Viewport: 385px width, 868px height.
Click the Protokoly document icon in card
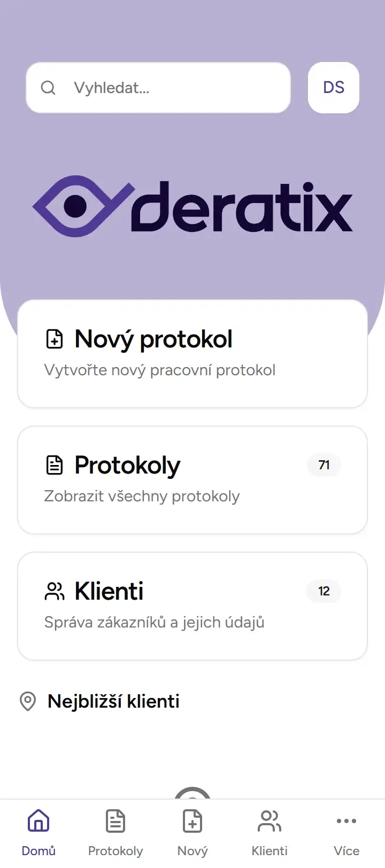coord(55,465)
